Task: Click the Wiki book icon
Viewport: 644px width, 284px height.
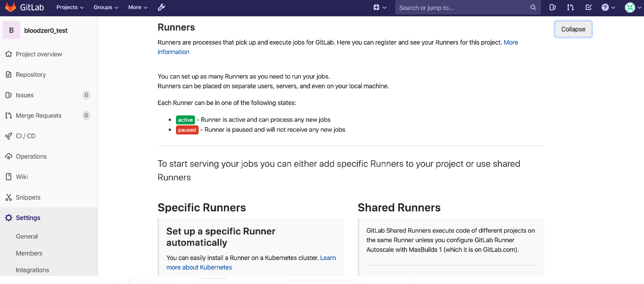Action: point(9,177)
